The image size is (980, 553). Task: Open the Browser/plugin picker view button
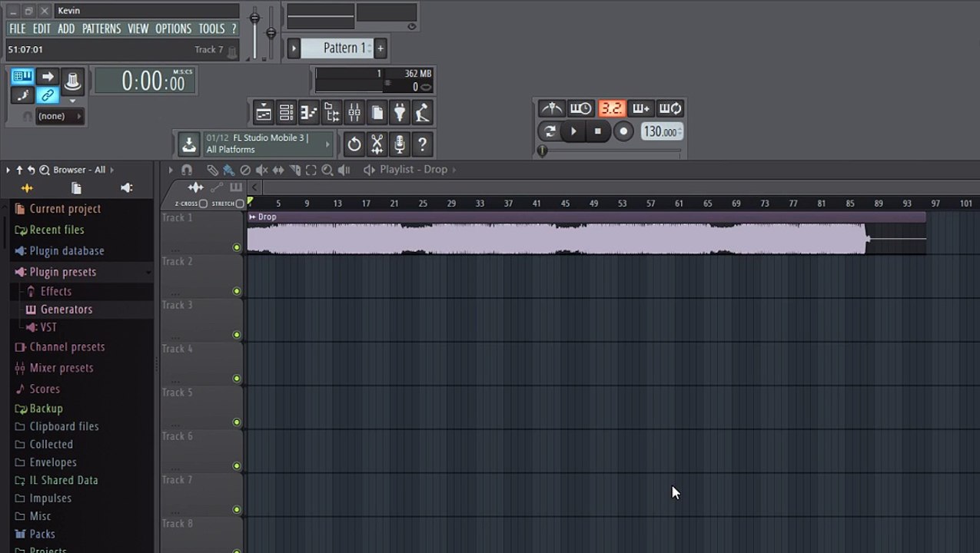click(x=332, y=113)
